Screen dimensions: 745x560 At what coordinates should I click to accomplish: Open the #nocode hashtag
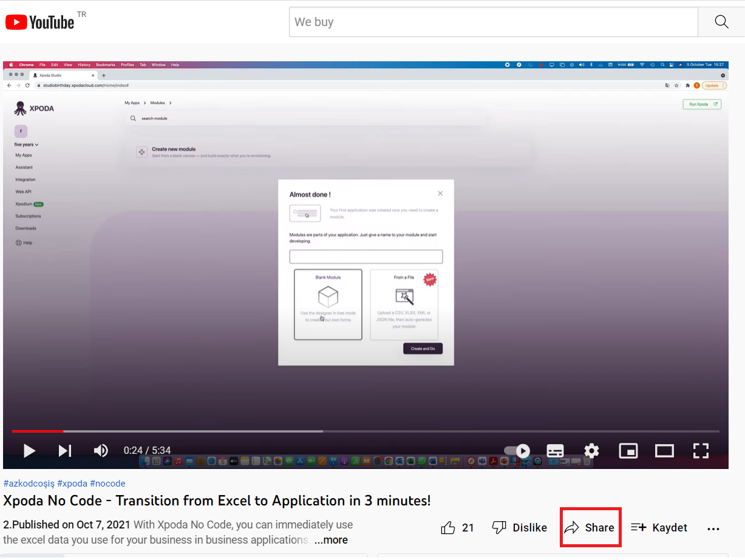107,484
